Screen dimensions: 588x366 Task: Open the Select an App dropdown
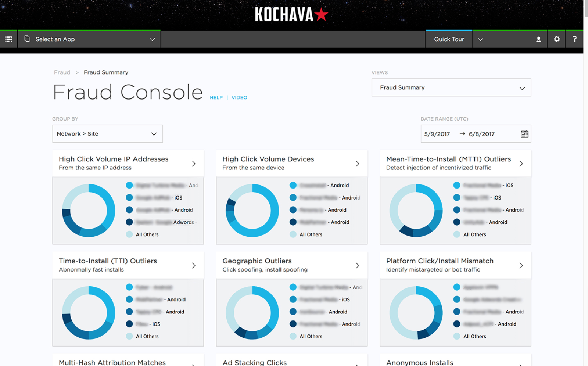[89, 39]
